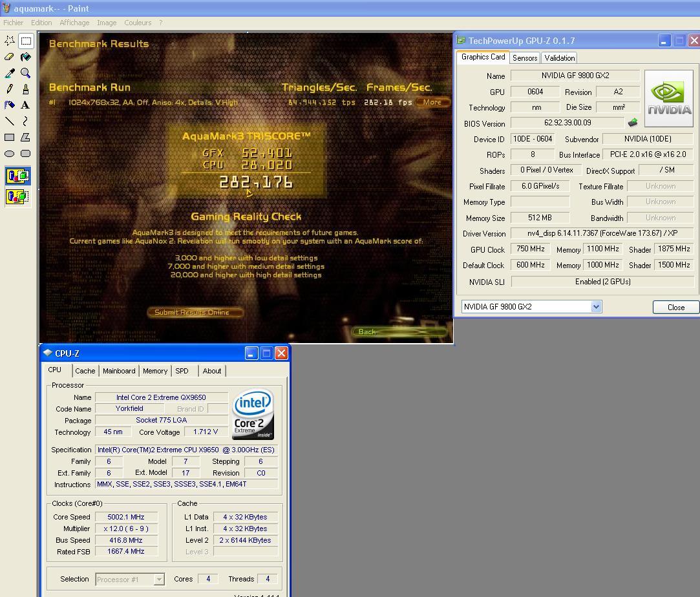Click the NVIDIA logo in GPU-Z

[x=669, y=99]
